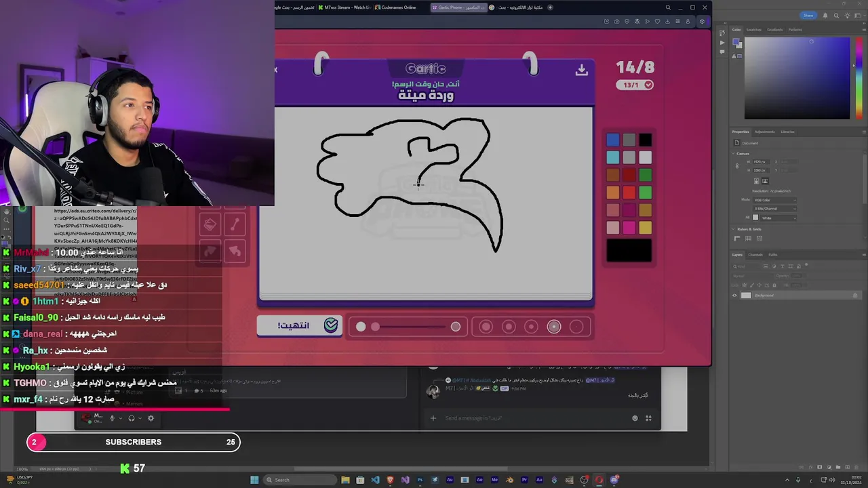Choose the yellow swatch in Gartic palette
Viewport: 868px width, 488px height.
[x=645, y=228]
